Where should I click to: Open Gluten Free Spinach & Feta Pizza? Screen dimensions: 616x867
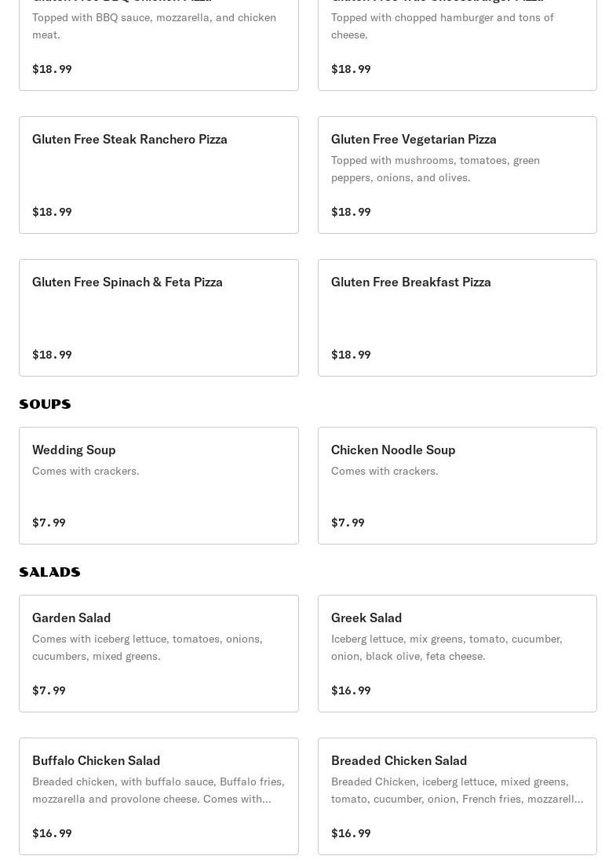pyautogui.click(x=159, y=318)
